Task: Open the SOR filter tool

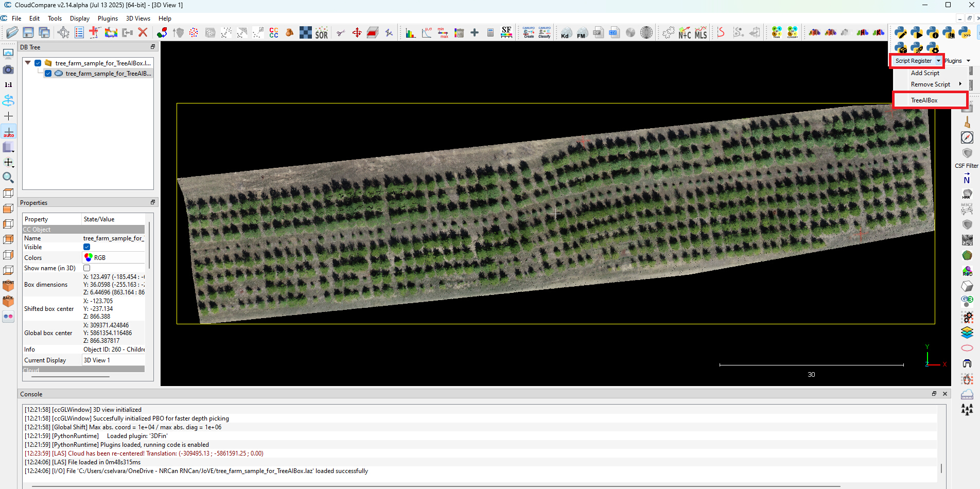Action: [321, 32]
